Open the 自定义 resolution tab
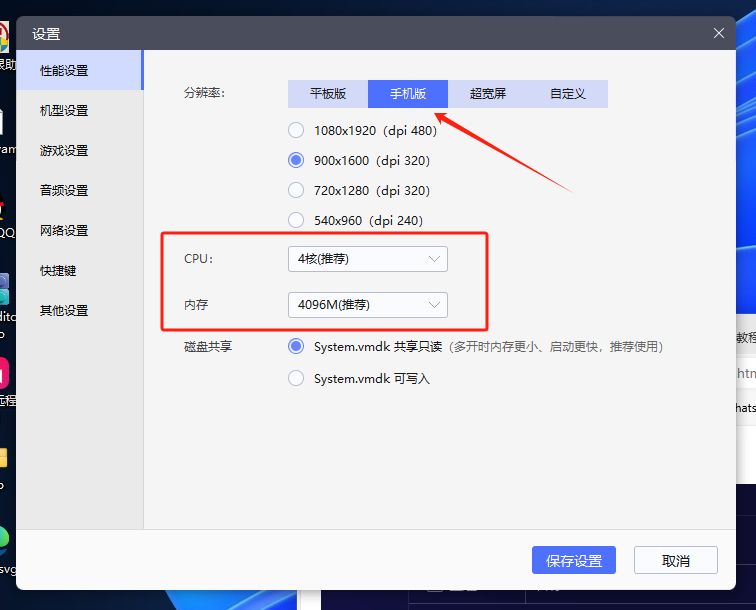 567,94
